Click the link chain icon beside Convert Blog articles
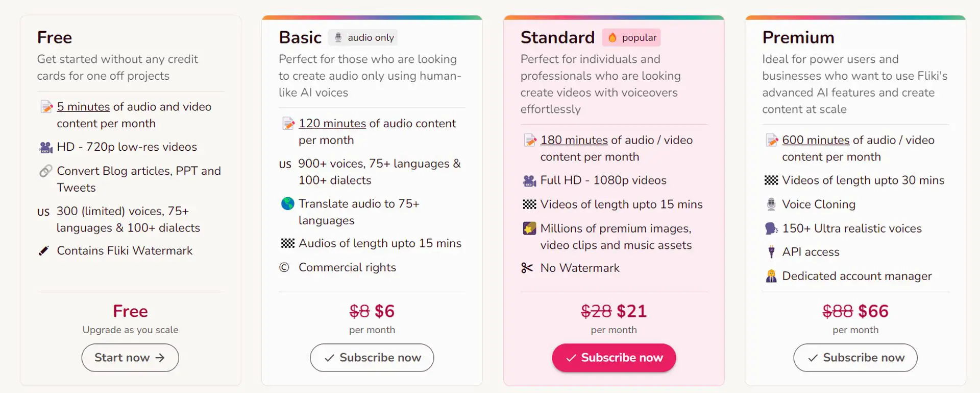 [x=46, y=171]
